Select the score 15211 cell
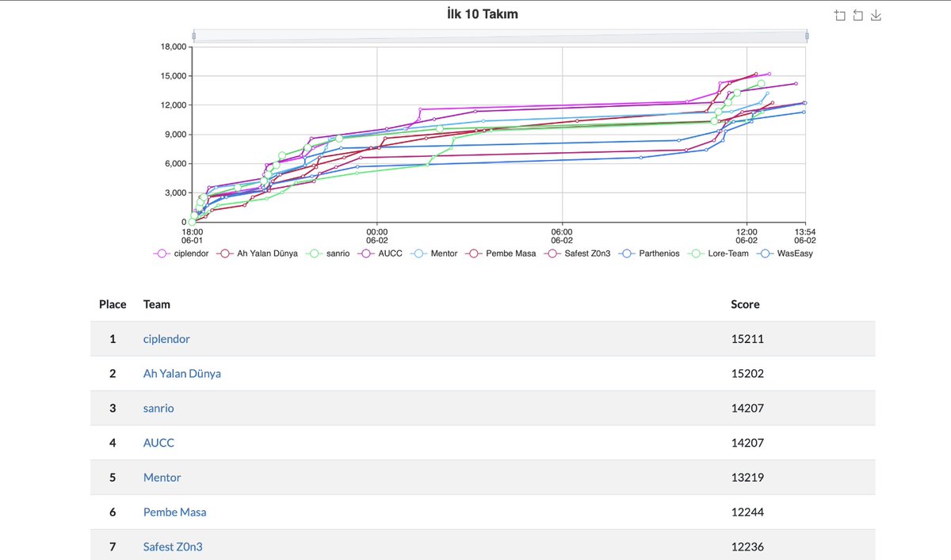The width and height of the screenshot is (951, 560). coord(747,338)
